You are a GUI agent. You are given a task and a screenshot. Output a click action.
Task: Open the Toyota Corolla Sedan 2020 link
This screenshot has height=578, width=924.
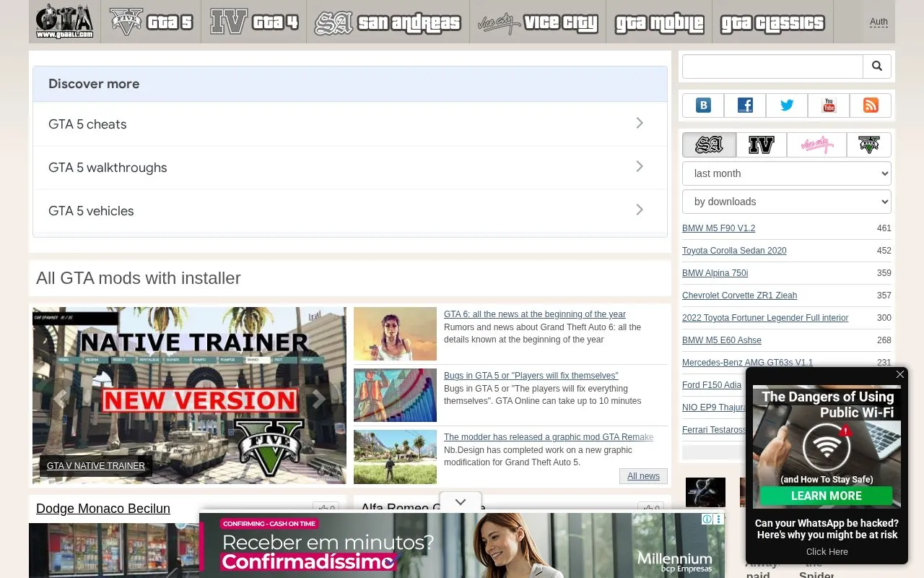(734, 251)
